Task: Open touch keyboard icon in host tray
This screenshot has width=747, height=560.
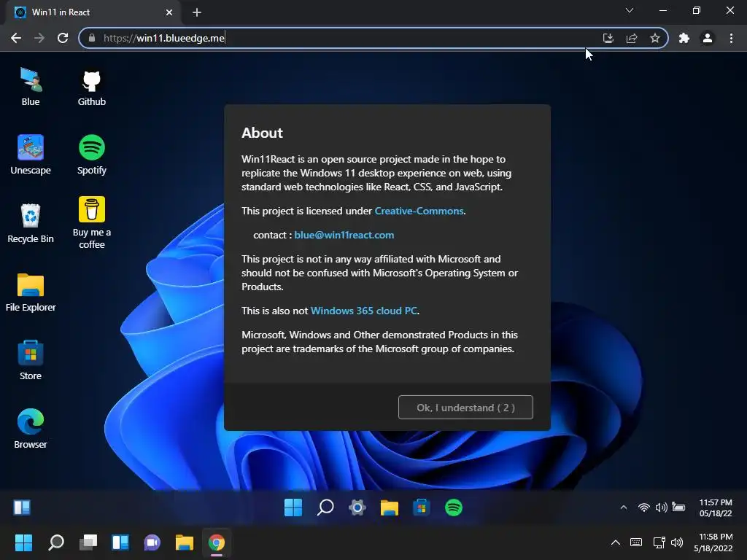Action: point(636,542)
